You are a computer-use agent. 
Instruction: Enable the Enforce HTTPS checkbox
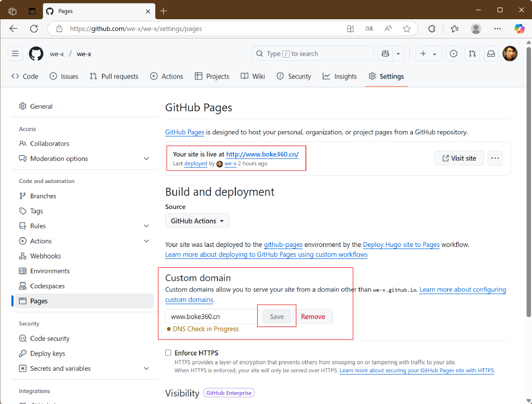[168, 353]
